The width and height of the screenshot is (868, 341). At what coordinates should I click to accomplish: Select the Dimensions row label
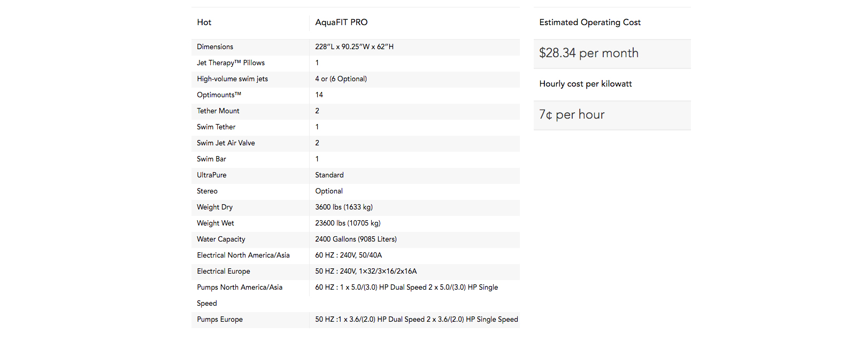tap(215, 47)
